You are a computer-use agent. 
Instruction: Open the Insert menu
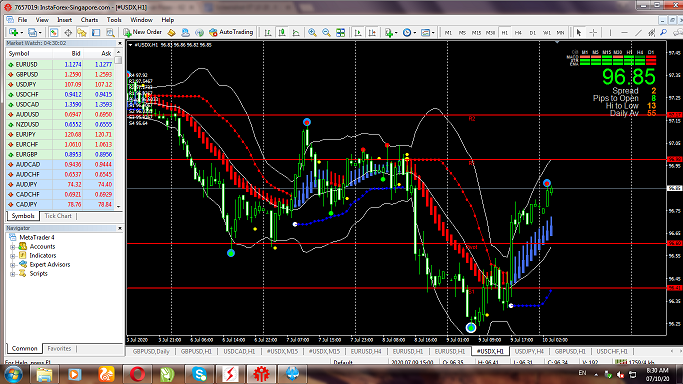tap(64, 20)
